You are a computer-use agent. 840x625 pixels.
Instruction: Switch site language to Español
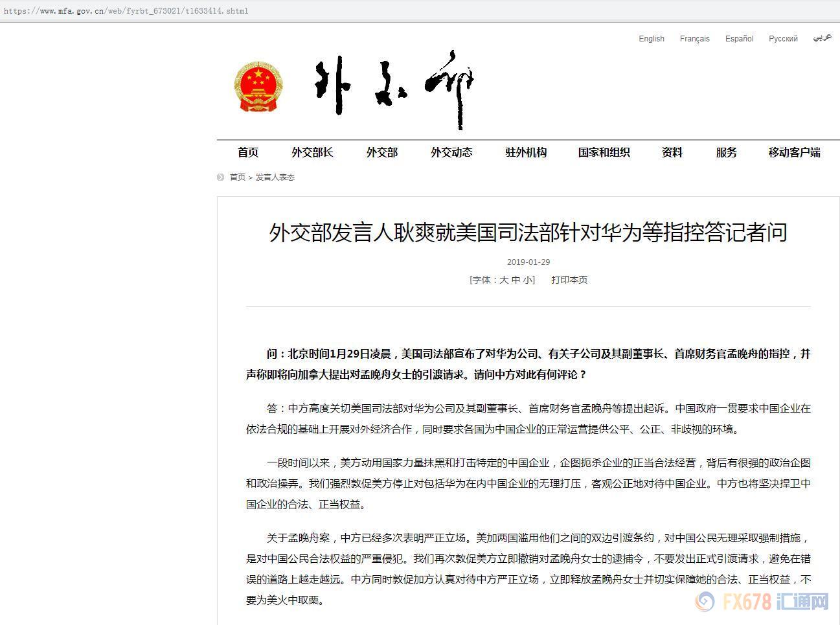739,39
